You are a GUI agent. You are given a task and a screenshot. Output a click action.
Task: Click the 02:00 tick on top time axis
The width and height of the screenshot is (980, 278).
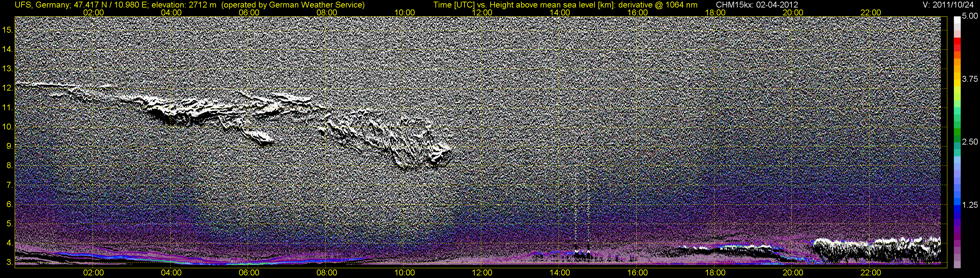coord(93,12)
